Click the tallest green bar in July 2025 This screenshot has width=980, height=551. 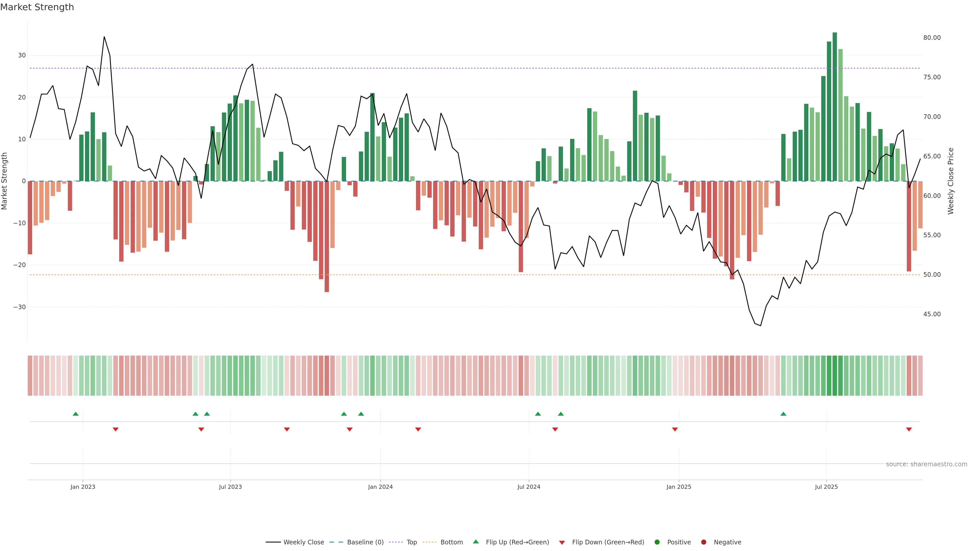click(835, 106)
